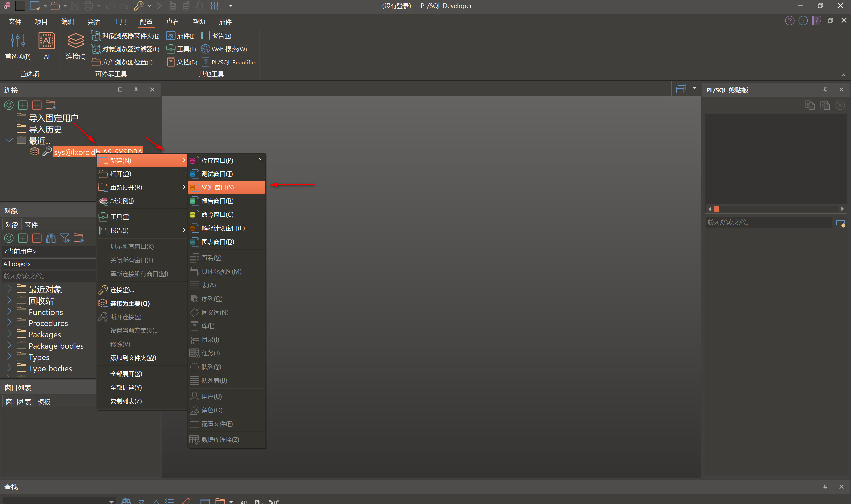Expand the Functions folder in object tree

[x=9, y=312]
